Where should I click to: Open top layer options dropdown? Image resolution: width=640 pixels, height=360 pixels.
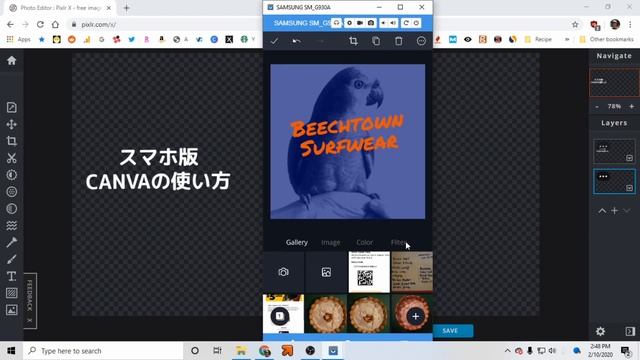pos(629,158)
